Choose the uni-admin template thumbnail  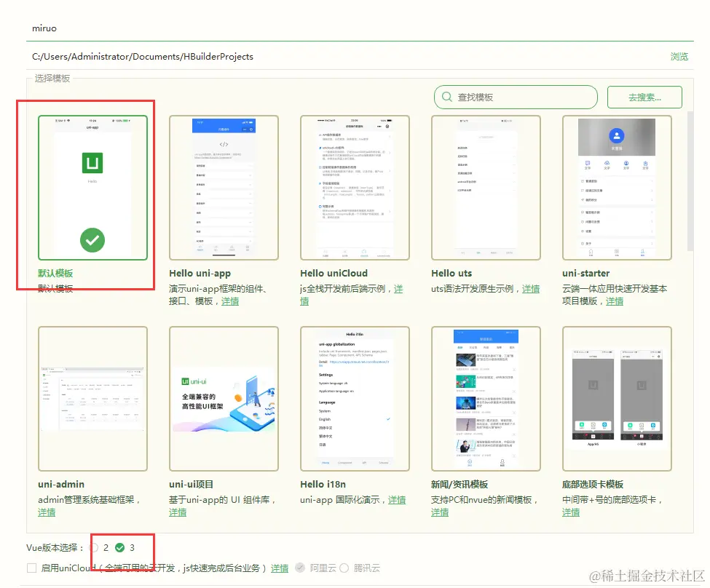pyautogui.click(x=92, y=398)
